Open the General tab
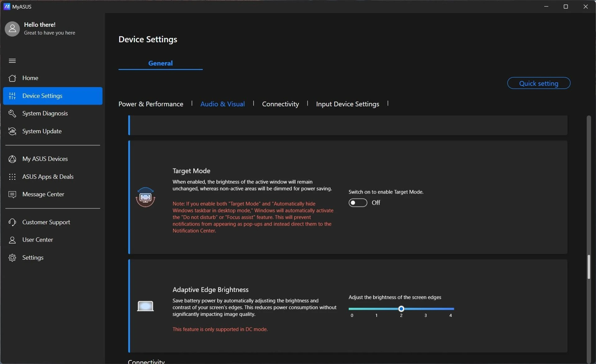The height and width of the screenshot is (364, 596). tap(160, 63)
